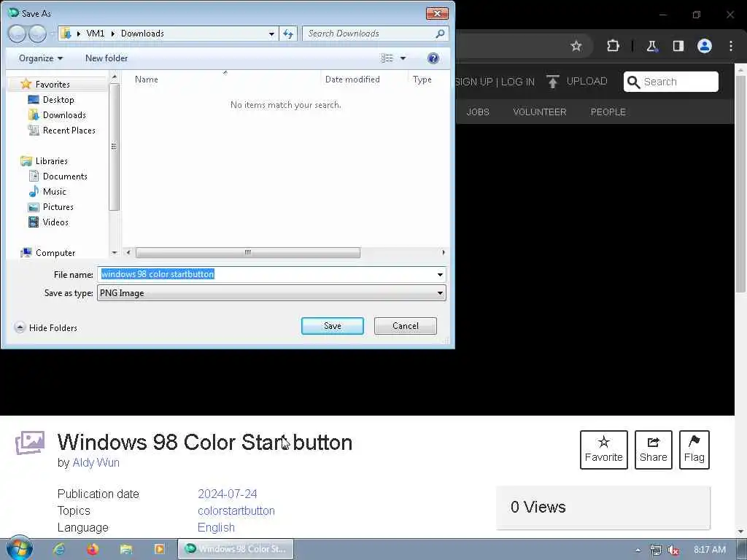
Task: Click the Share button
Action: click(653, 449)
